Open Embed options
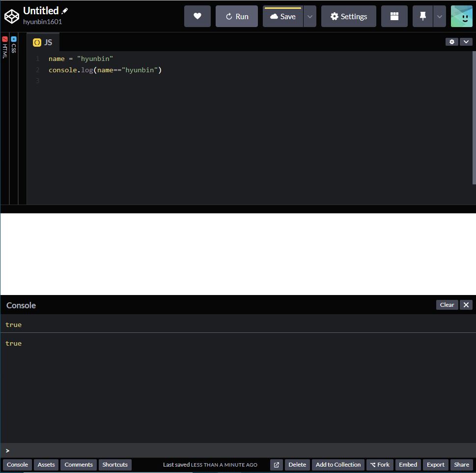The image size is (476, 473). 408,465
